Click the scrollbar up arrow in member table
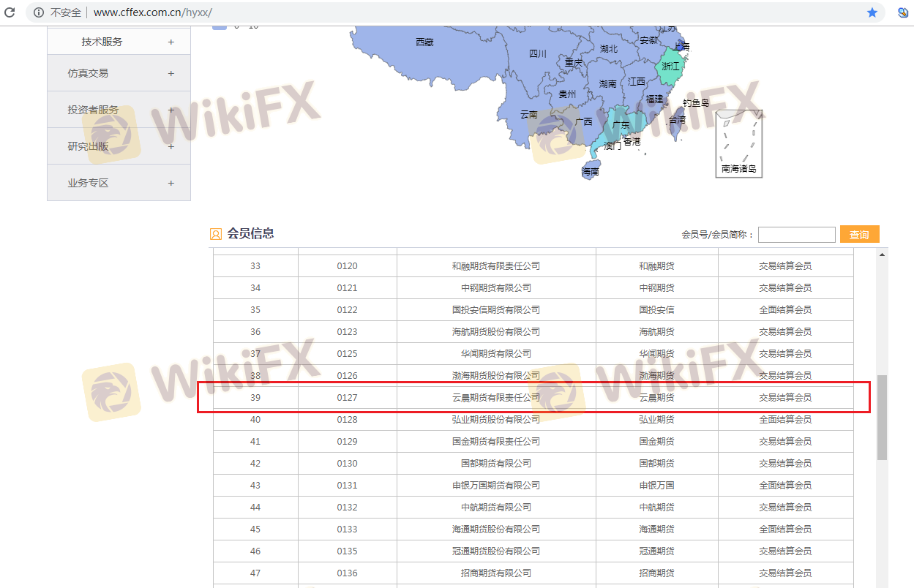The width and height of the screenshot is (914, 588). [882, 255]
